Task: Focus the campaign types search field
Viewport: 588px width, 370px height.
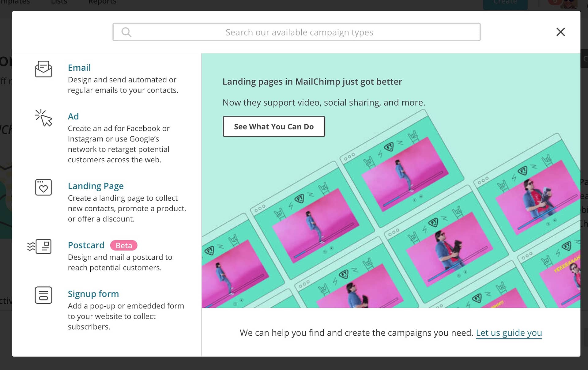Action: tap(296, 32)
